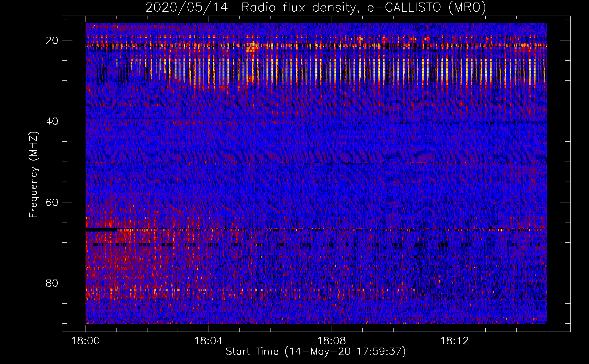Click the '60' frequency tick label
Image resolution: width=589 pixels, height=364 pixels.
tap(52, 202)
